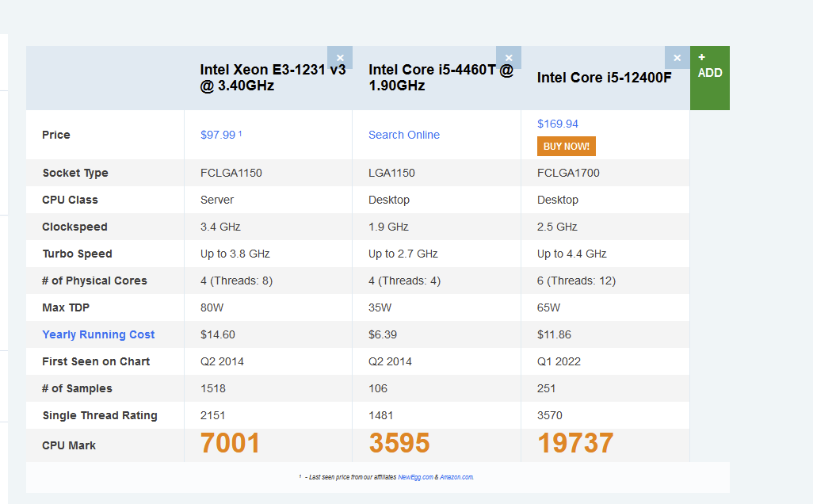Click the Intel Core i5-12400F heading
813x504 pixels.
604,78
